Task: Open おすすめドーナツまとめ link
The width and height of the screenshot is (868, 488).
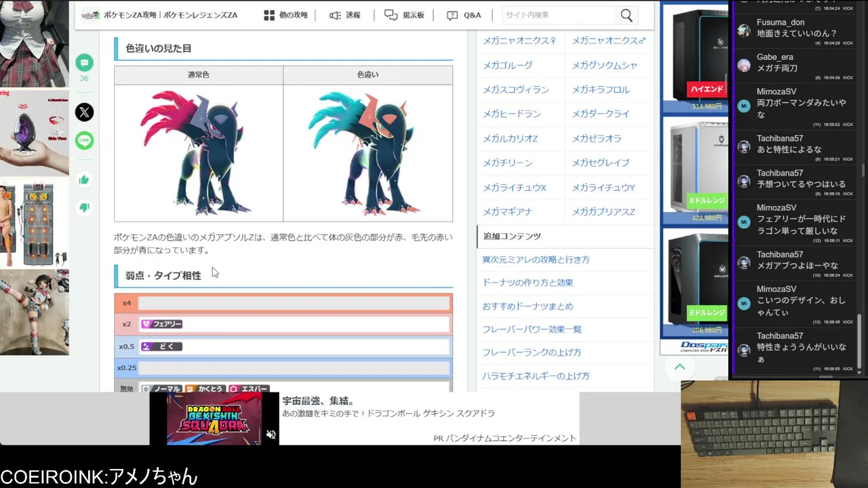Action: [528, 306]
